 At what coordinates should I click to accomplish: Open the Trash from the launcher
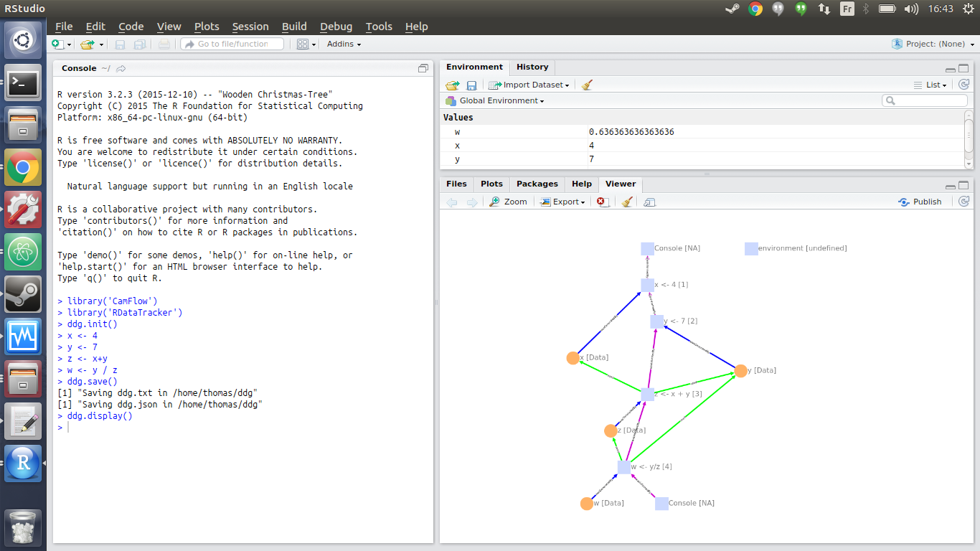tap(23, 527)
